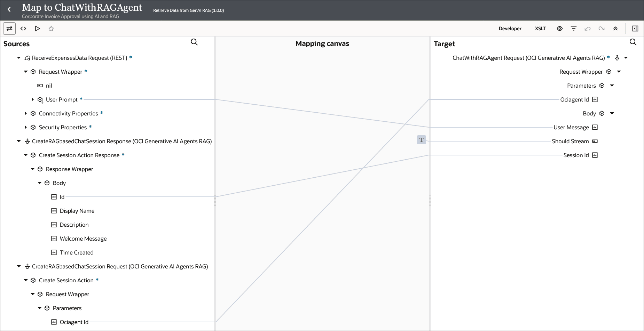Click ReceiveExpensesData REST trigger icon
Image resolution: width=644 pixels, height=331 pixels.
pyautogui.click(x=27, y=58)
